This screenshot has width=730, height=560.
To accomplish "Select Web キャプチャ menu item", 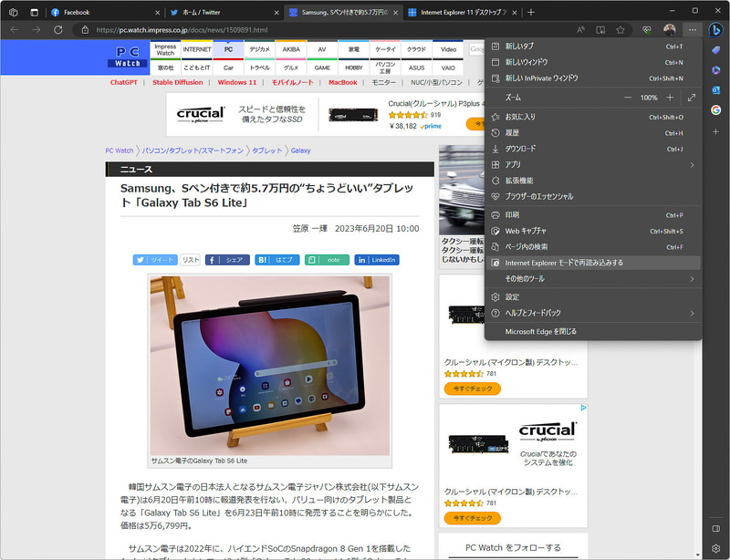I will (x=593, y=231).
